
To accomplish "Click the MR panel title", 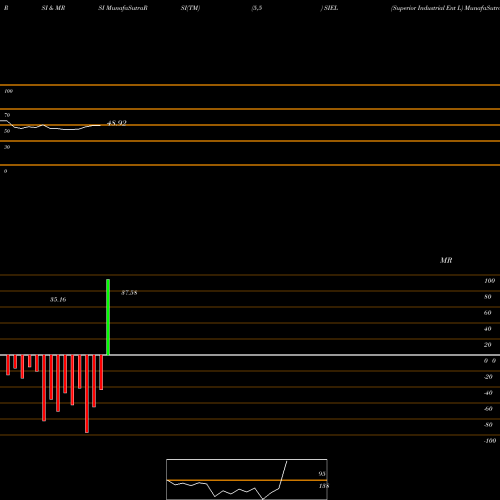I will pos(446,260).
